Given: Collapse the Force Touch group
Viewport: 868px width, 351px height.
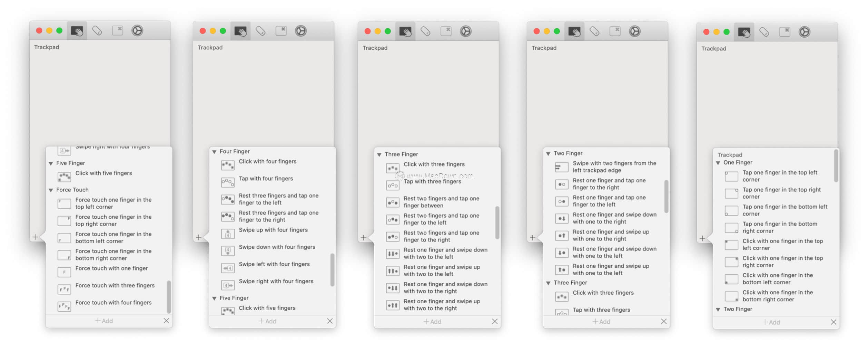Looking at the screenshot, I should click(x=51, y=190).
